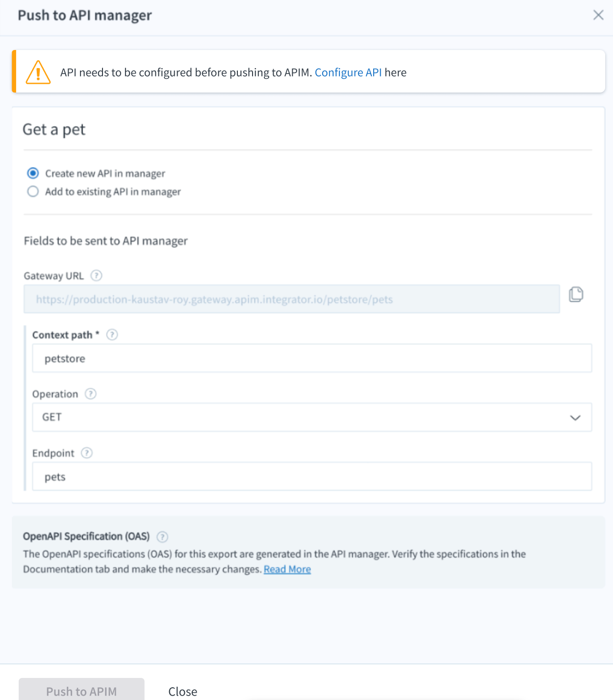Click the read-only Gateway URL field
Viewport: 613px width, 700px height.
(x=292, y=299)
